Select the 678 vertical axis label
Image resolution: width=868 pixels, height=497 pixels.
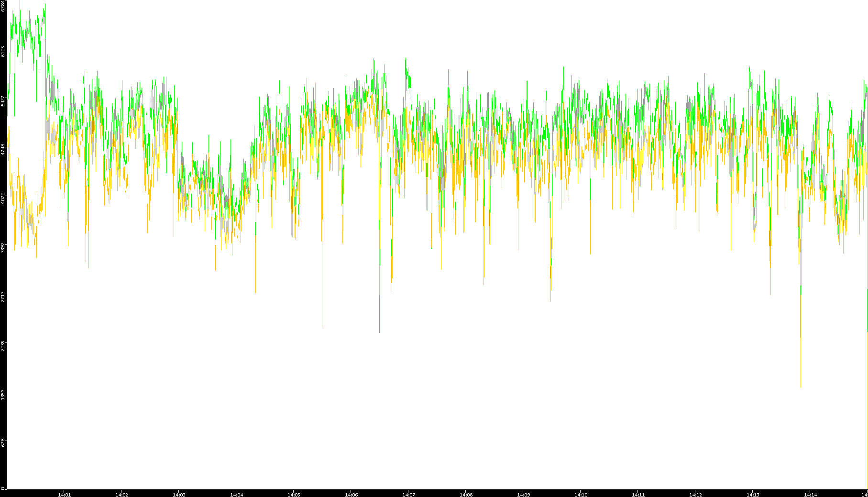point(3,443)
